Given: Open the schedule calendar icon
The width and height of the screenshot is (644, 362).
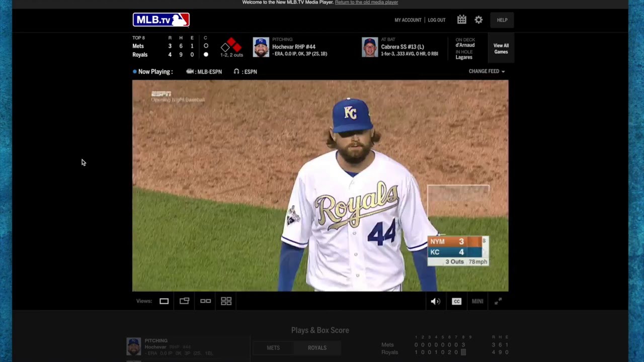Looking at the screenshot, I should tap(461, 20).
